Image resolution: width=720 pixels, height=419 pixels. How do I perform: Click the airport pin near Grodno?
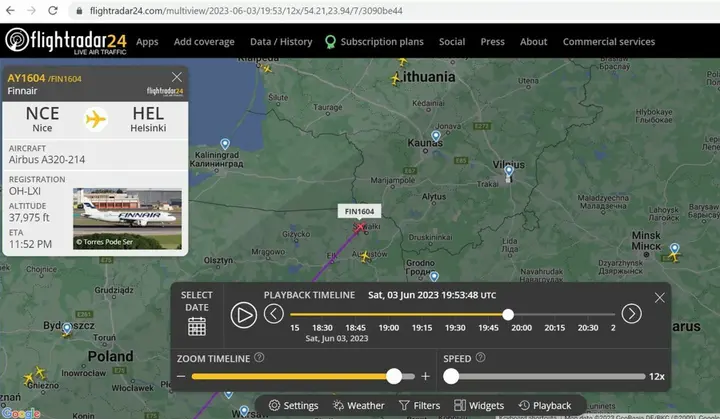tap(434, 276)
